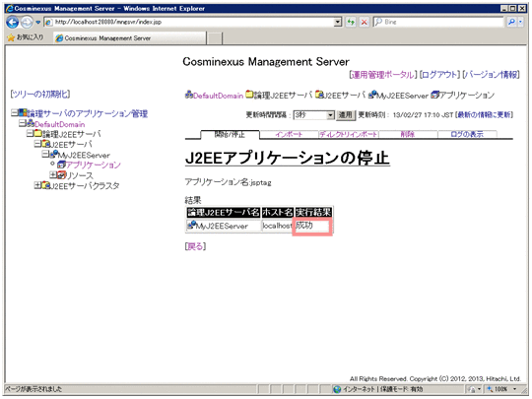Click the リソース icon in the tree
This screenshot has width=532, height=399.
[x=61, y=175]
